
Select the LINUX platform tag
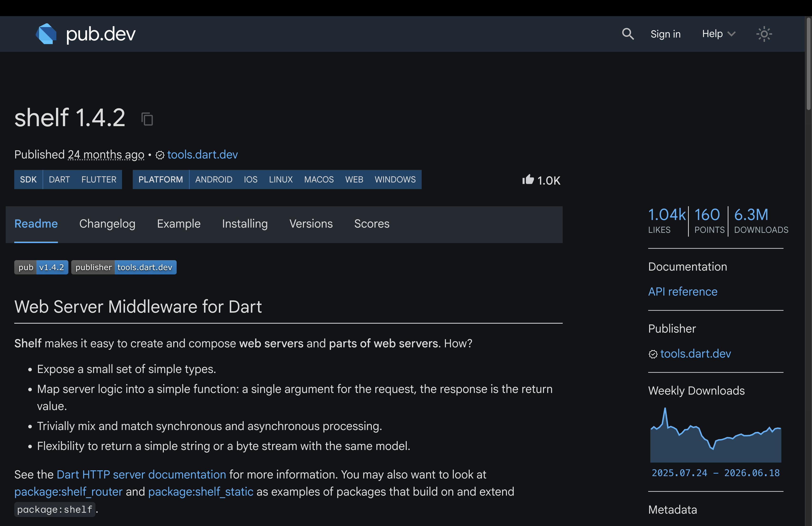281,180
